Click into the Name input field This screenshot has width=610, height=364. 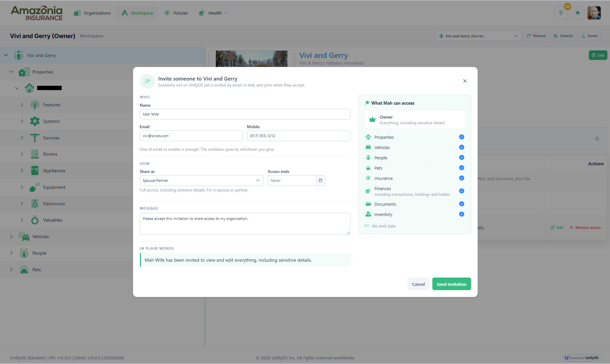pyautogui.click(x=245, y=114)
